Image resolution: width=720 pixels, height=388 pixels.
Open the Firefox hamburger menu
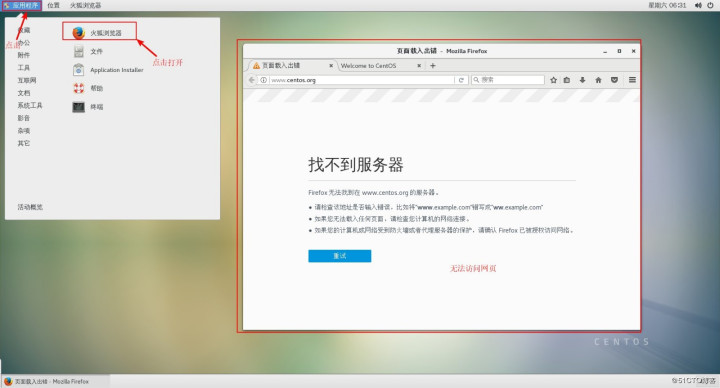(632, 80)
